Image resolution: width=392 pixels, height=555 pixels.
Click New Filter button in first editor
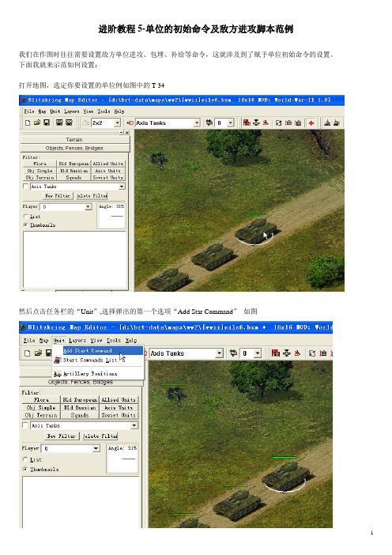58,195
